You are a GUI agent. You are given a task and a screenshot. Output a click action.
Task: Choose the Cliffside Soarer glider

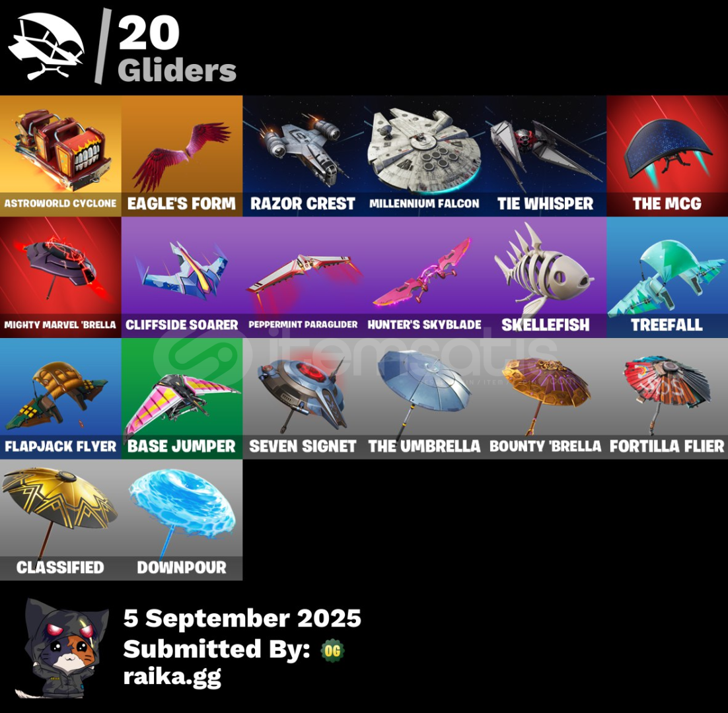tap(182, 277)
